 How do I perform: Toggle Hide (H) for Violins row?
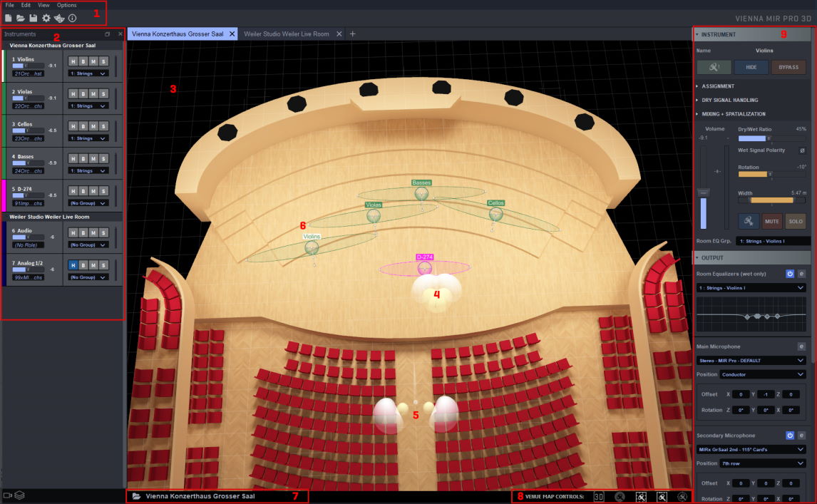(73, 61)
